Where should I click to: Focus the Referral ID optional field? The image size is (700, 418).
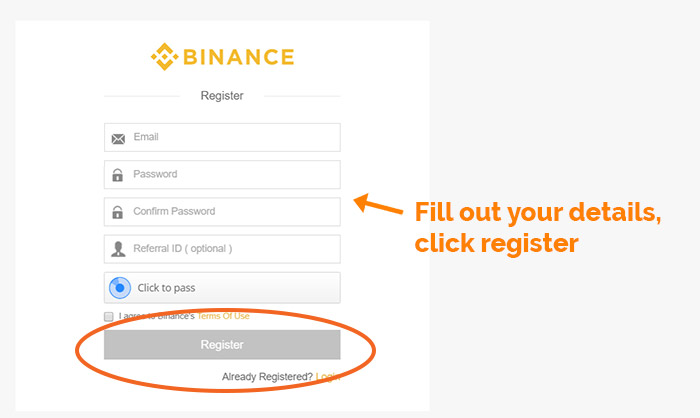pos(222,249)
